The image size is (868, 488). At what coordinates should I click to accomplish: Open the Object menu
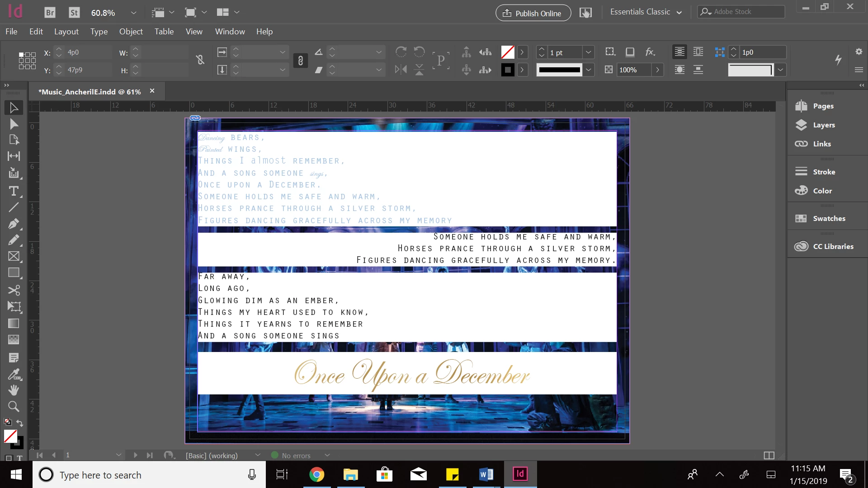point(131,32)
